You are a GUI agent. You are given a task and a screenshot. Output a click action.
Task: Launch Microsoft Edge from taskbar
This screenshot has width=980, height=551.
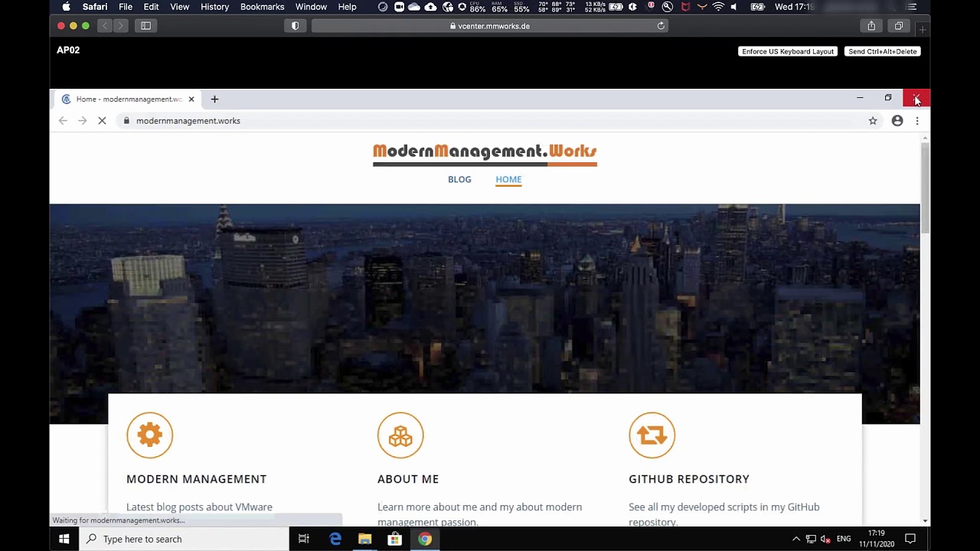point(335,539)
